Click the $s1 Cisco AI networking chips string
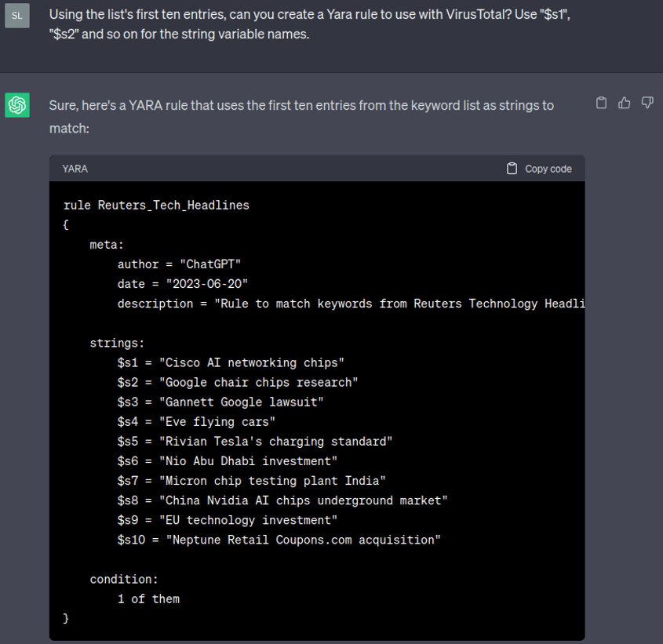 [231, 362]
